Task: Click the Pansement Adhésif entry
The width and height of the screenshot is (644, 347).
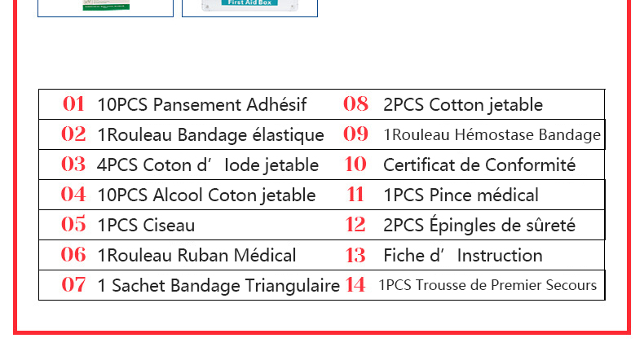Action: tap(201, 104)
